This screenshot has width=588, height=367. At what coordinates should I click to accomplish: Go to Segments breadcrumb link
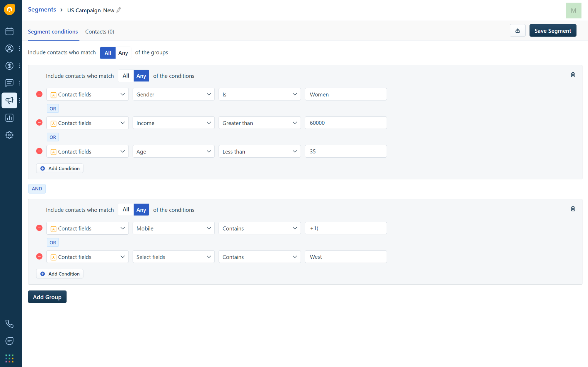pos(42,10)
